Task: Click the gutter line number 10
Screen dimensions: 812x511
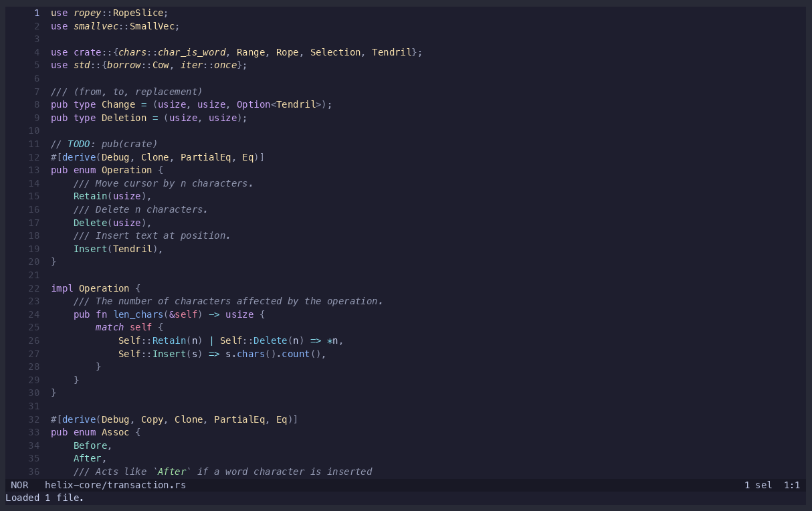Action: (x=34, y=130)
